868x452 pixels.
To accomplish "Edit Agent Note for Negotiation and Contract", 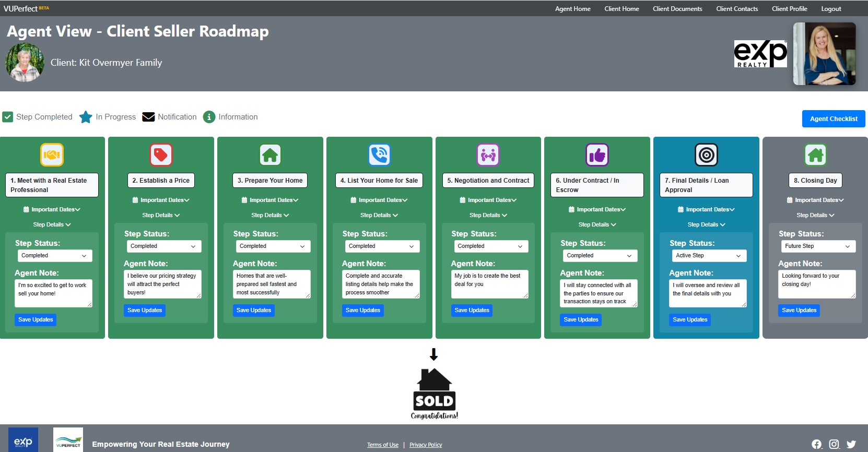I will coord(490,284).
